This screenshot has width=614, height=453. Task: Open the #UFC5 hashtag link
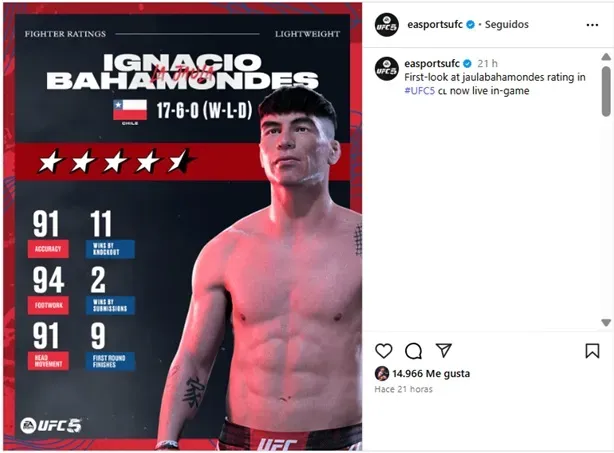click(x=419, y=91)
